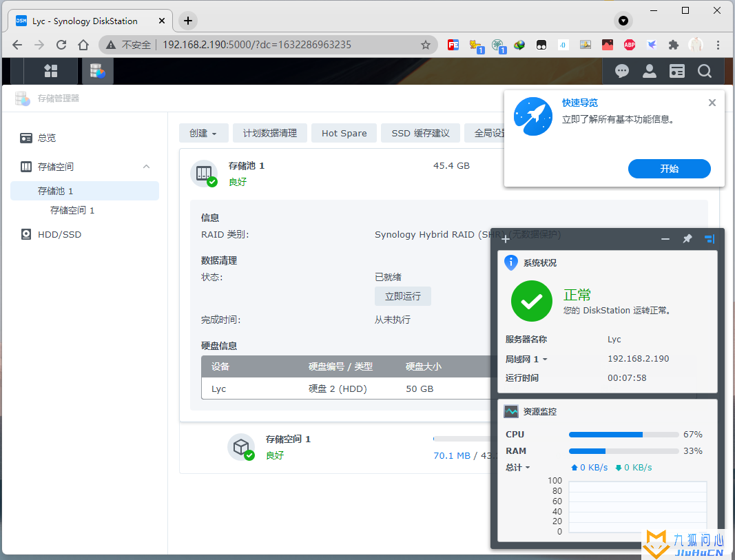Viewport: 735px width, 560px height.
Task: Click the 资源监控 monitor icon
Action: tap(511, 411)
